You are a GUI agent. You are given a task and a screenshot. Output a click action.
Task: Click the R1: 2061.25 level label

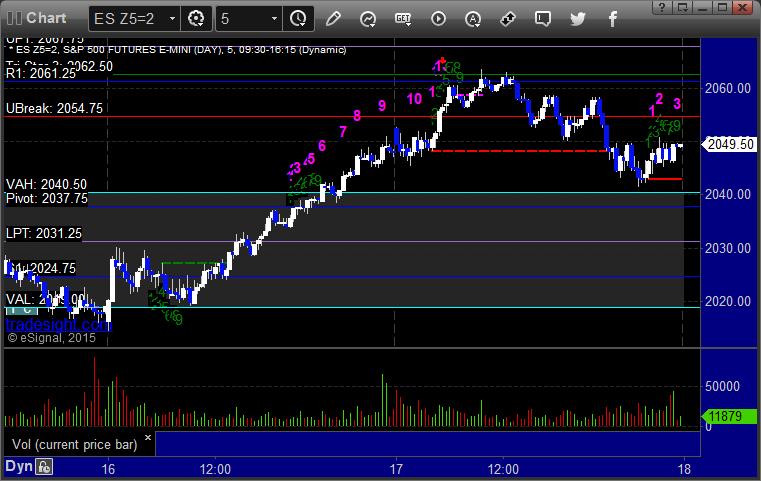pyautogui.click(x=41, y=74)
